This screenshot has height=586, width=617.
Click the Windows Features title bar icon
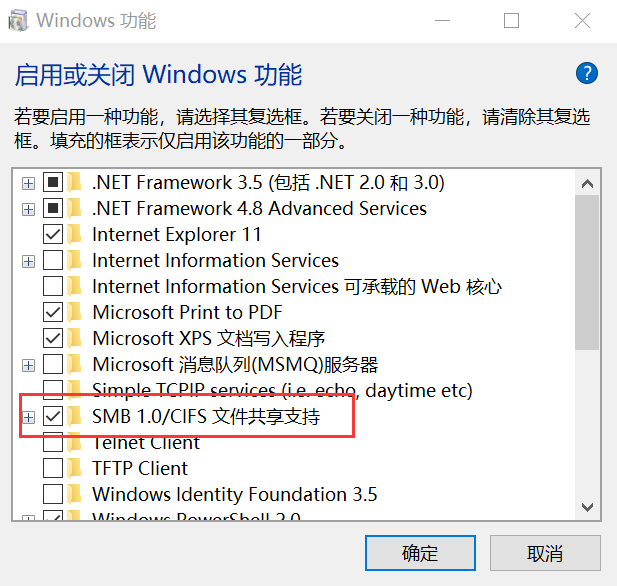coord(18,20)
